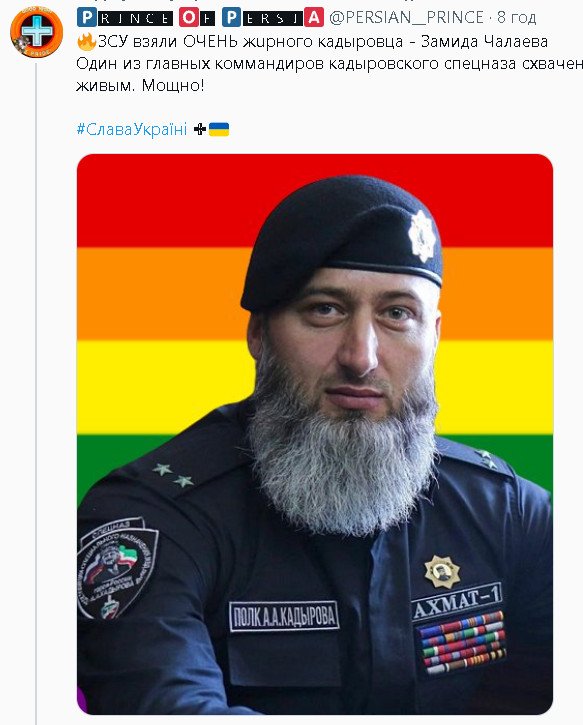Click the PRINCE OF PERSIA display name
This screenshot has width=583, height=725.
[200, 18]
